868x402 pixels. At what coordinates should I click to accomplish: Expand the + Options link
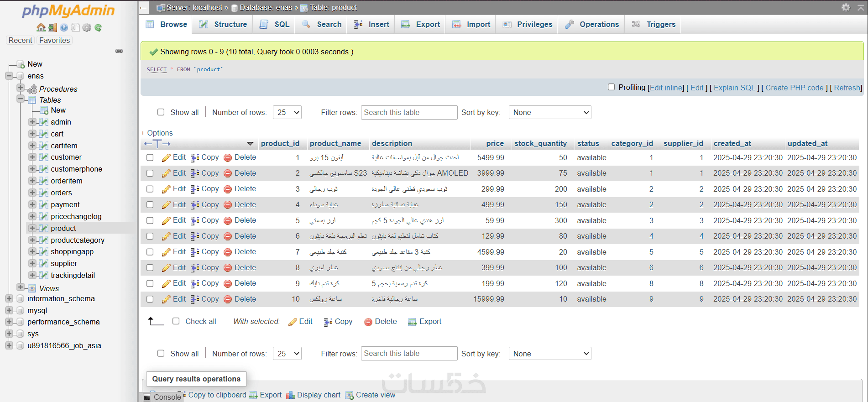(x=157, y=133)
